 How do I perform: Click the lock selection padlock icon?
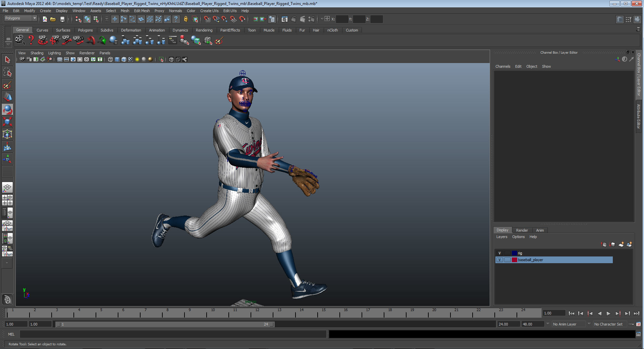click(186, 19)
